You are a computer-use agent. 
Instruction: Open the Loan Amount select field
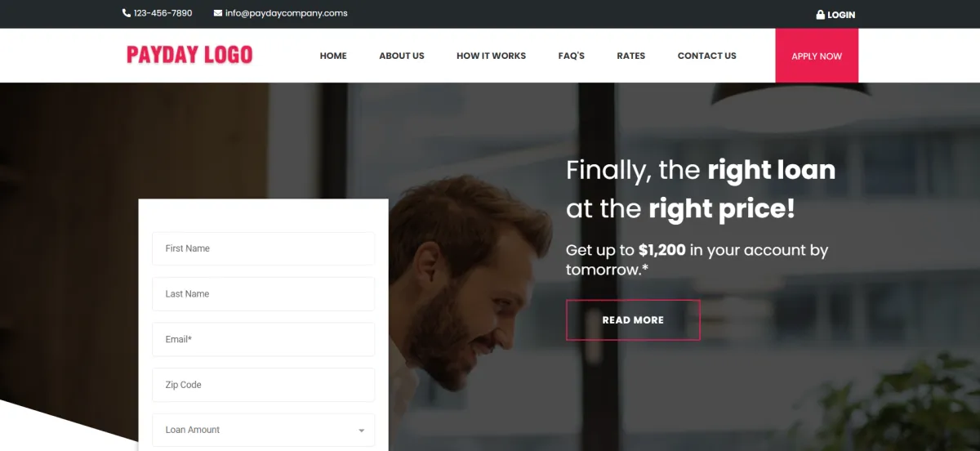pos(263,430)
